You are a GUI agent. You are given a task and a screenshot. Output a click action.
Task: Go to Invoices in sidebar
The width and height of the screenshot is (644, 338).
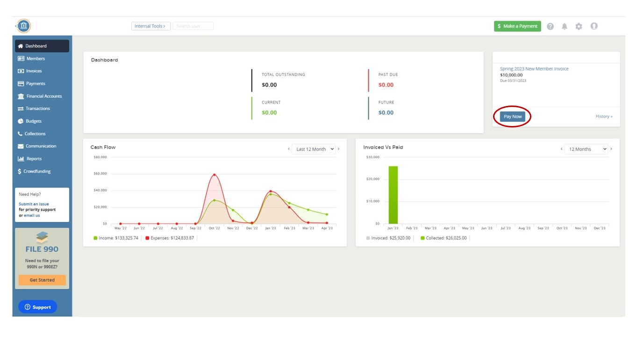(x=34, y=71)
